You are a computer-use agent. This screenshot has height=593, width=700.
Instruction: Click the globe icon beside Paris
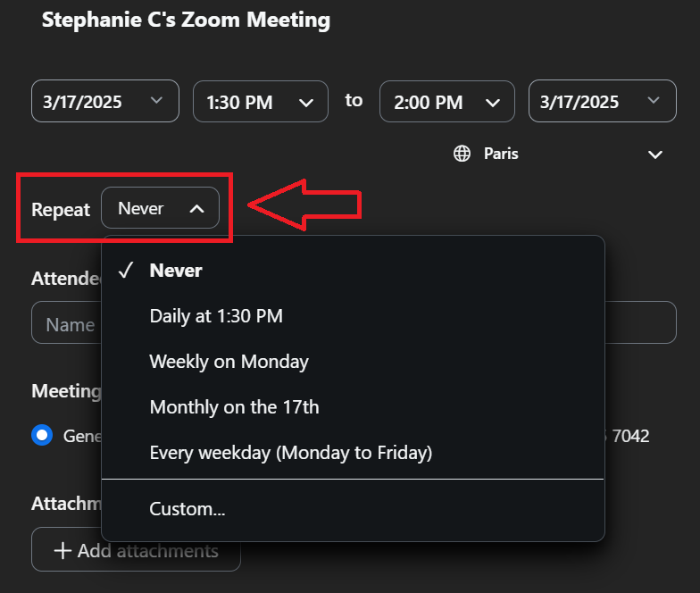click(462, 154)
